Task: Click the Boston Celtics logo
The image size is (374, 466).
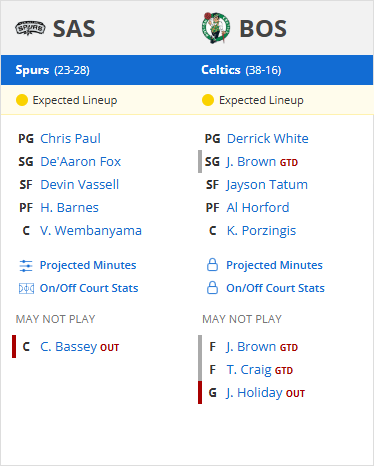Action: (x=216, y=28)
